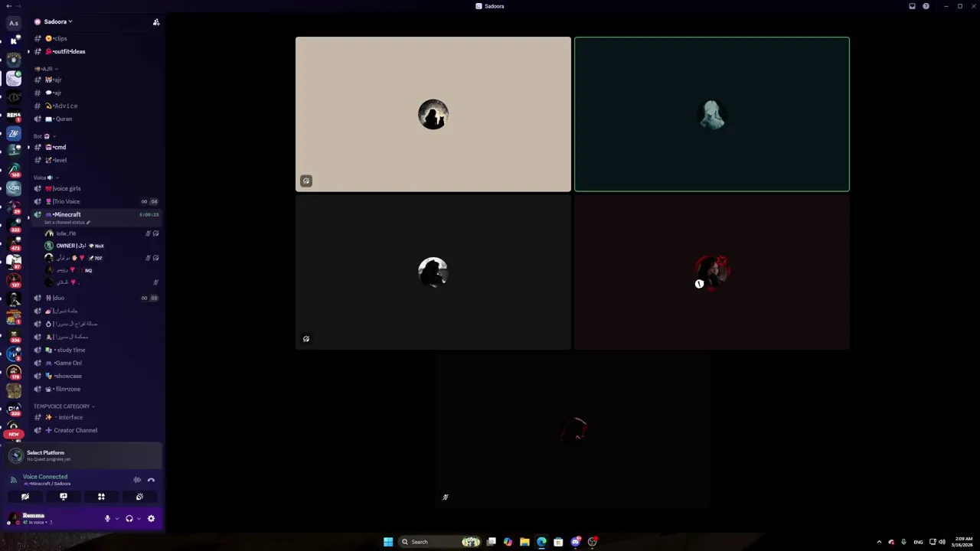
Task: Open File Explorer from the taskbar
Action: coord(524,542)
